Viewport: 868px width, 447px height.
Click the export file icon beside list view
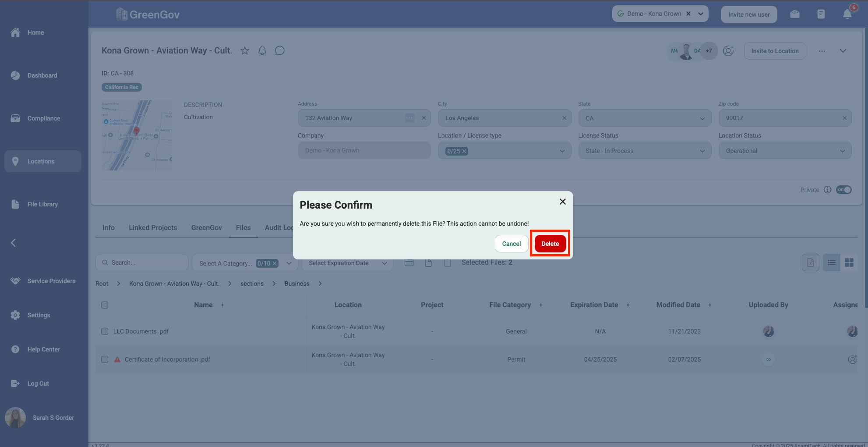click(x=811, y=263)
